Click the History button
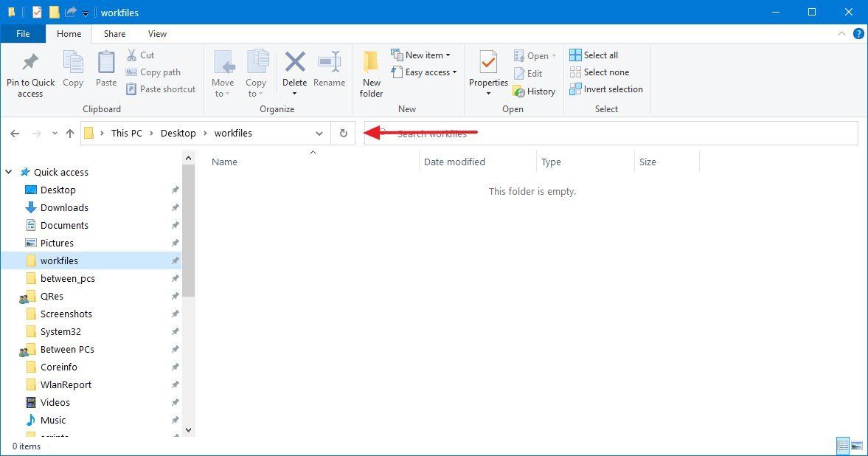The width and height of the screenshot is (868, 456). [535, 91]
